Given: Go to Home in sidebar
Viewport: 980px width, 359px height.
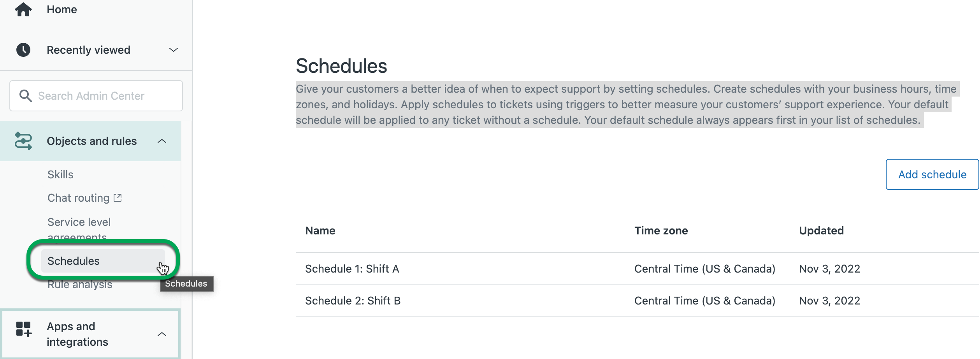Looking at the screenshot, I should click(62, 9).
